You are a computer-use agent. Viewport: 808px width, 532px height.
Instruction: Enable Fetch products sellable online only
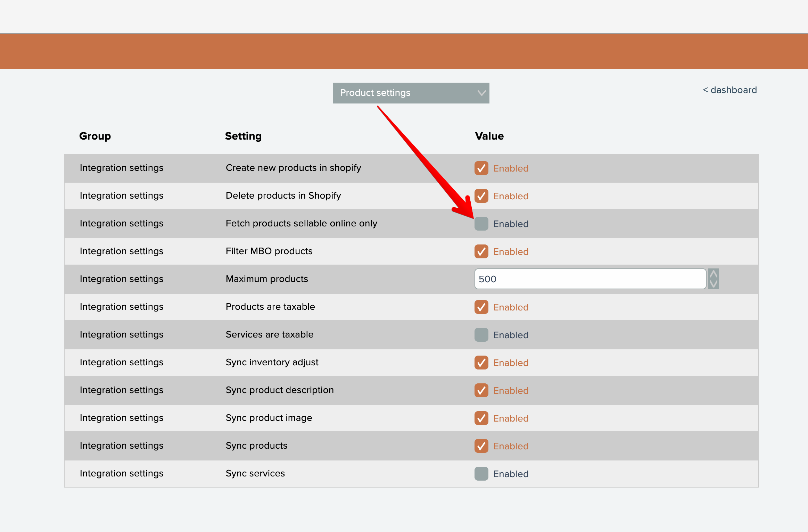point(481,224)
